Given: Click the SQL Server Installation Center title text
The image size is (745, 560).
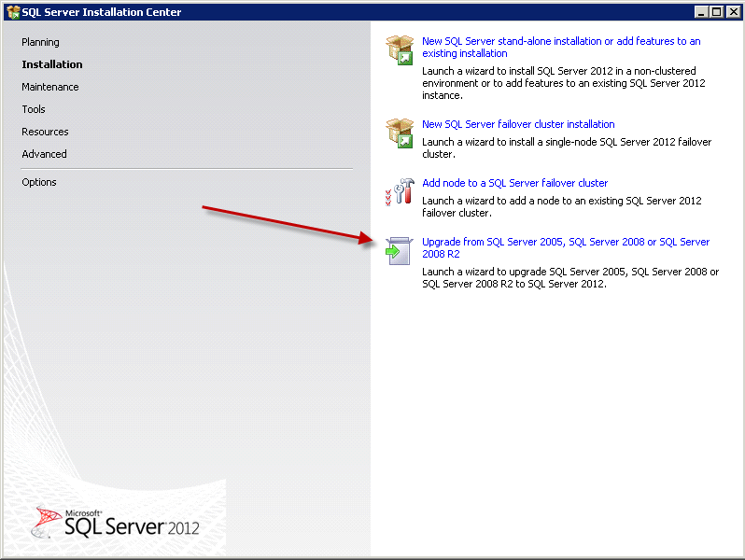Looking at the screenshot, I should tap(102, 12).
